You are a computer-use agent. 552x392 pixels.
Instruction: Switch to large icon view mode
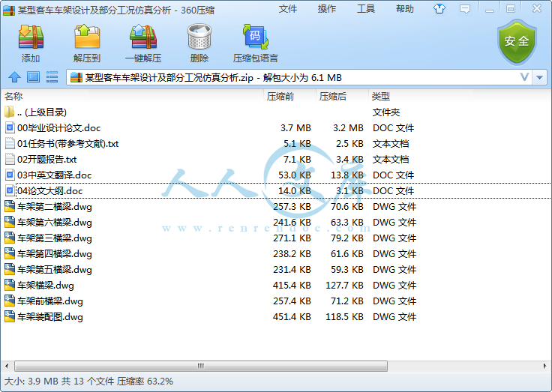(33, 77)
